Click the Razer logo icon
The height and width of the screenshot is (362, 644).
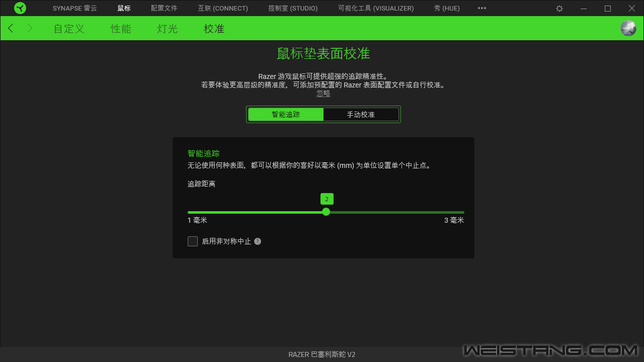20,8
